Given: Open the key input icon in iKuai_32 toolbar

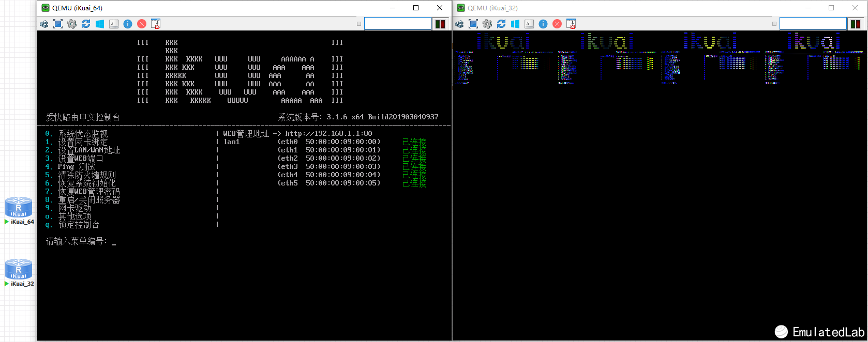Looking at the screenshot, I should tap(529, 24).
